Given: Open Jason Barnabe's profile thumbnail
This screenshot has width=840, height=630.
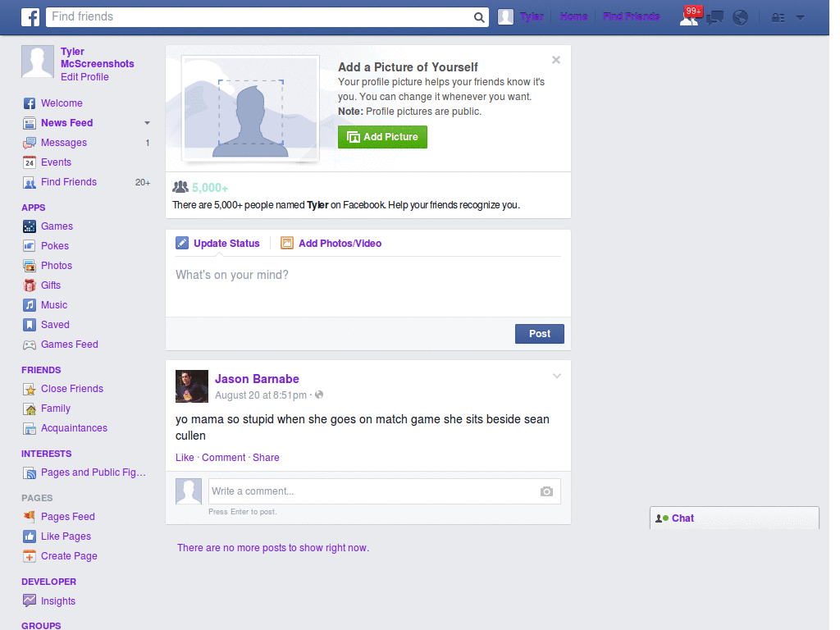Looking at the screenshot, I should 192,386.
